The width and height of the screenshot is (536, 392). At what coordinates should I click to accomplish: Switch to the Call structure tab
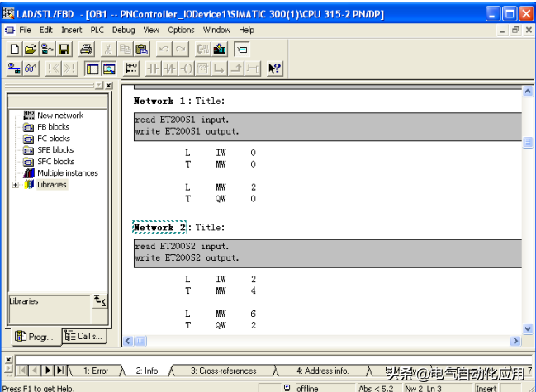point(85,336)
